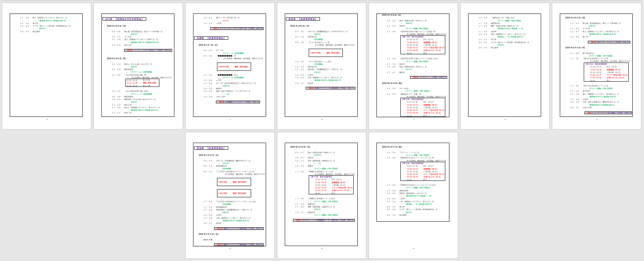
Task: Select the page thumbnail headed 山口県『定例会の手引き研修会』
Action: [x=138, y=66]
